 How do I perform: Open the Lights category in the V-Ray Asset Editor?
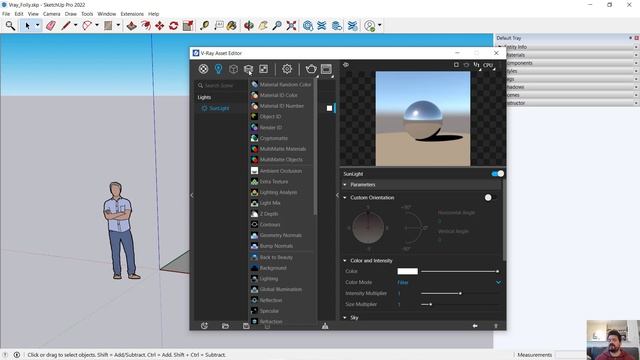click(218, 69)
